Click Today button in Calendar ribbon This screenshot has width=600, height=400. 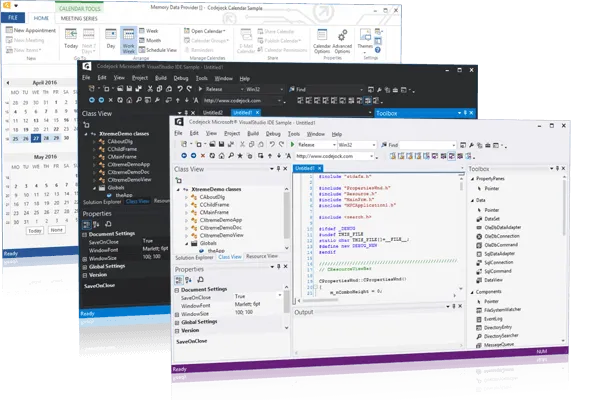(71, 38)
